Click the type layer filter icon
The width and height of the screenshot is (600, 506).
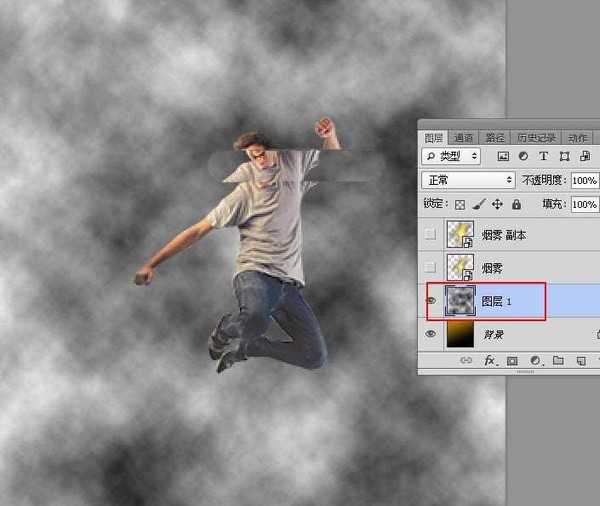click(543, 157)
